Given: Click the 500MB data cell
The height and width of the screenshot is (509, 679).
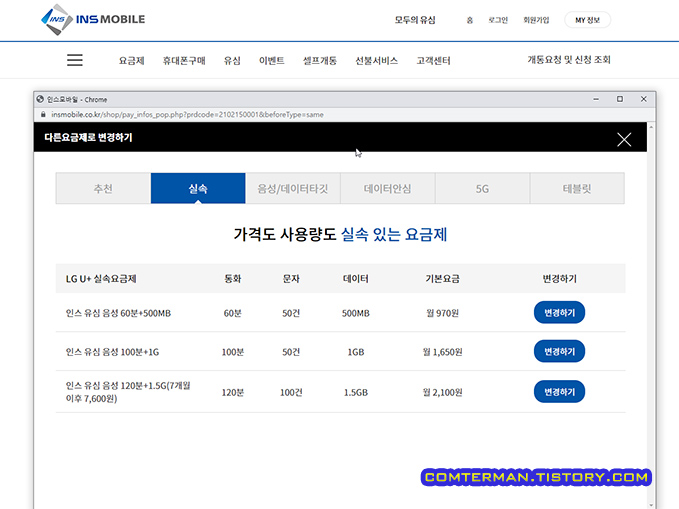Looking at the screenshot, I should click(356, 313).
